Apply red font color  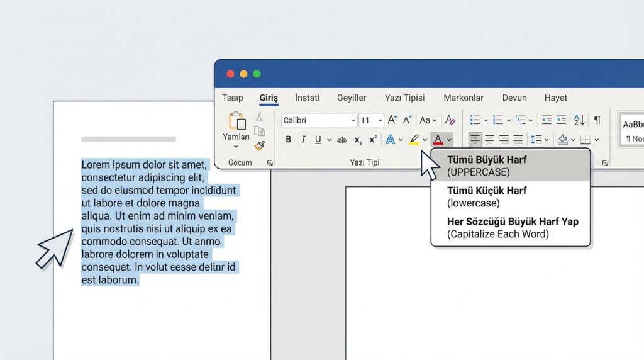(x=438, y=140)
